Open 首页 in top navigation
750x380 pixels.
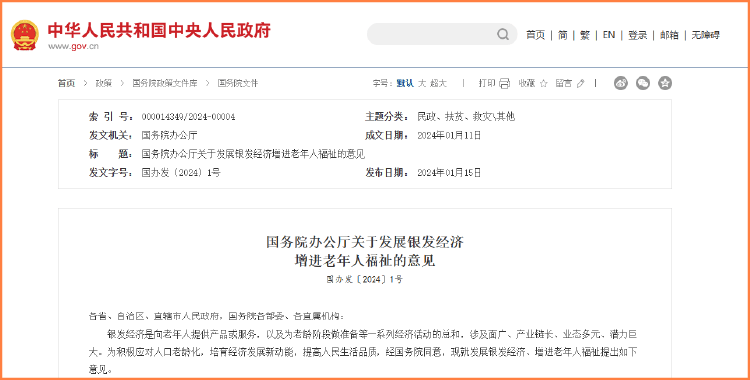[x=535, y=35]
